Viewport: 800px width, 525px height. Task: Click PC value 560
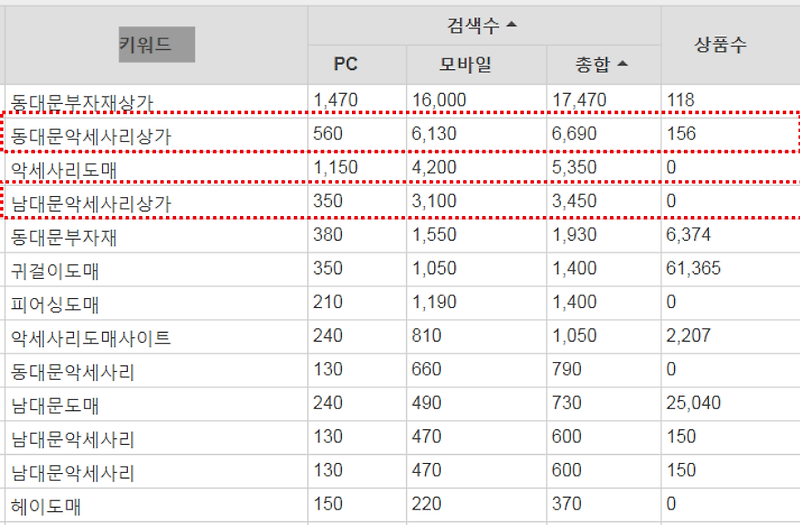tap(328, 134)
